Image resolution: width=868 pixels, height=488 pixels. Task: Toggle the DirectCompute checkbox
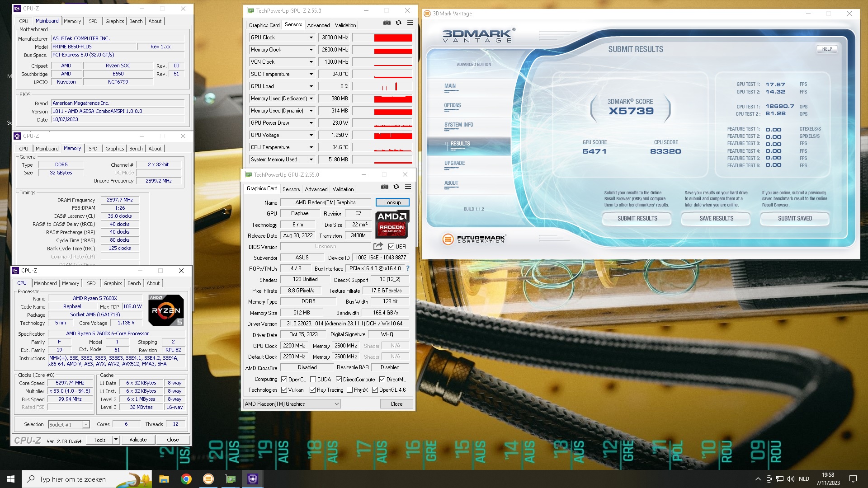click(x=339, y=380)
